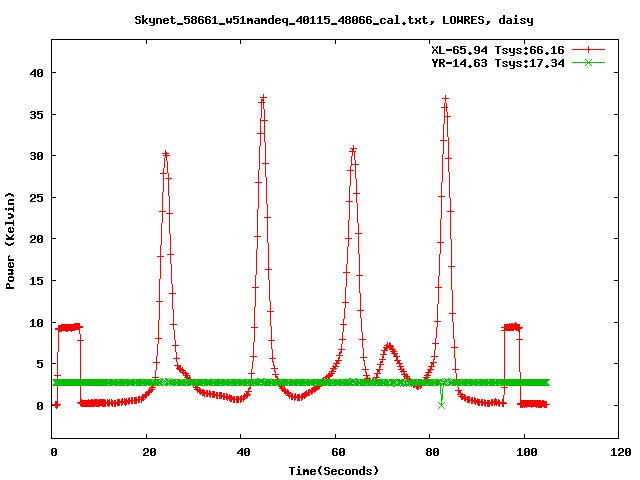Click the y-axis tick label 30

click(37, 156)
